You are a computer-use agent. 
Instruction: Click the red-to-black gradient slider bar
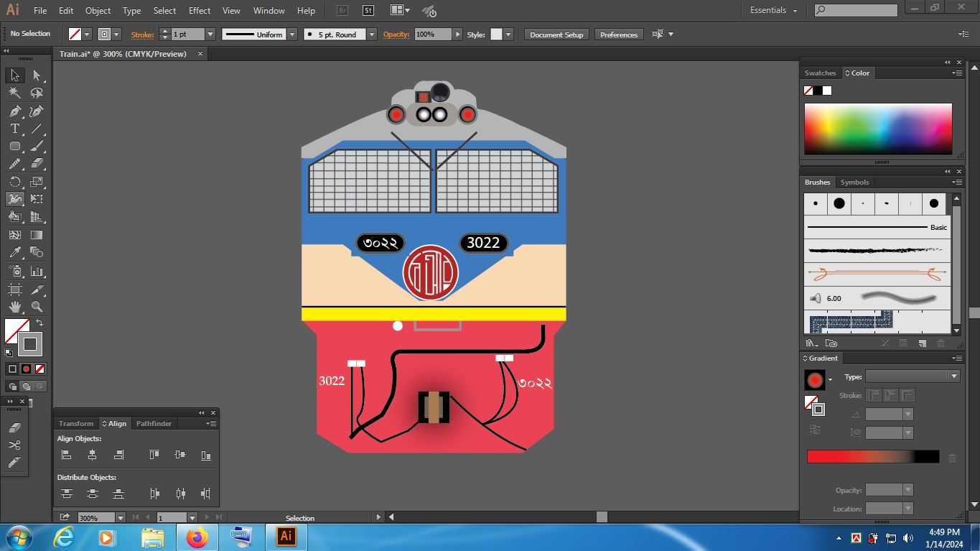pos(873,456)
